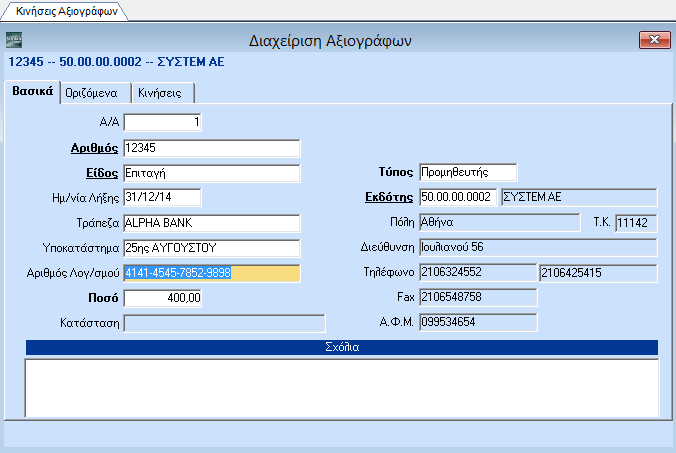Viewport: 676px width, 453px height.
Task: Click the Πόλη label
Action: (402, 222)
